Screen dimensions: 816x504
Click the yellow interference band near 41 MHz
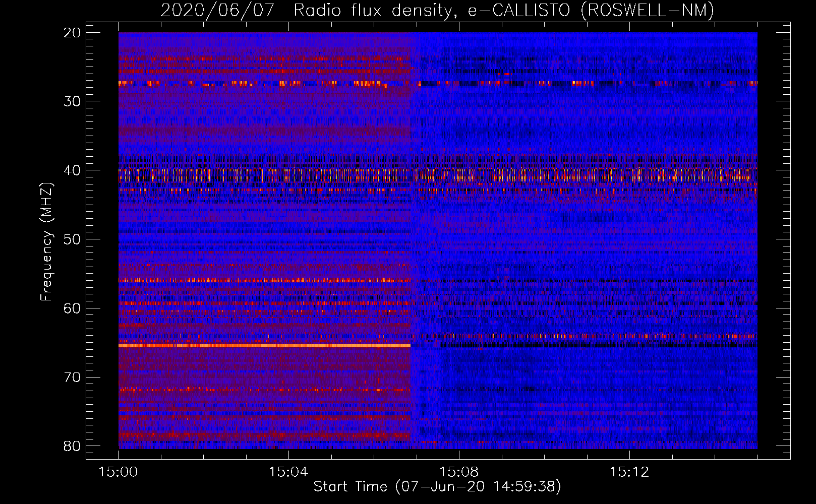point(438,175)
